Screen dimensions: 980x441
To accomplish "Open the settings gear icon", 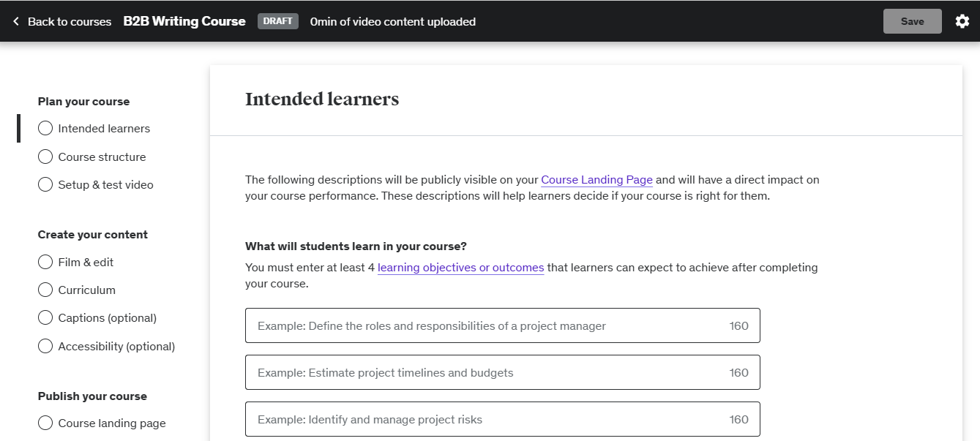I will click(962, 21).
